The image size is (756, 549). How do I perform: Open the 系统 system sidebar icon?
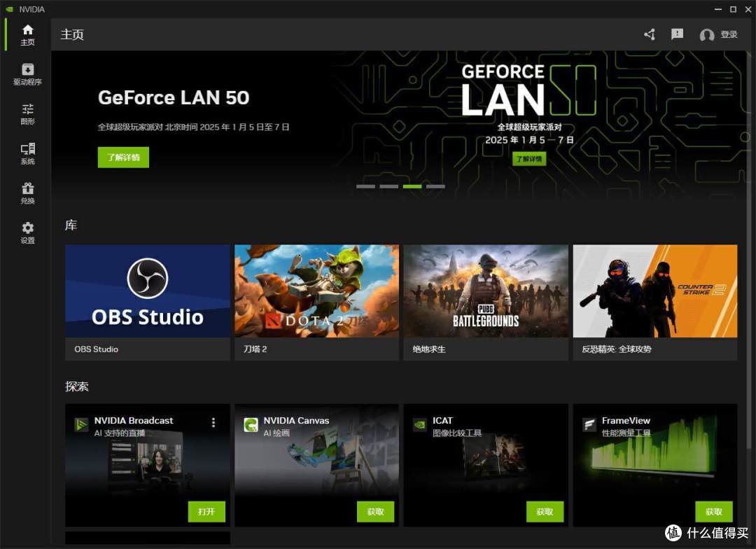tap(27, 153)
